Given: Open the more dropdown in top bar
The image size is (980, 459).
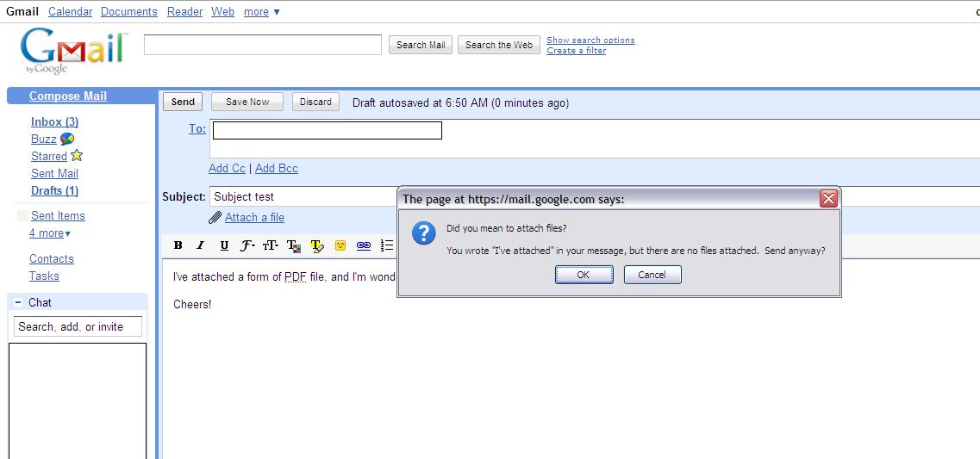Looking at the screenshot, I should (262, 11).
